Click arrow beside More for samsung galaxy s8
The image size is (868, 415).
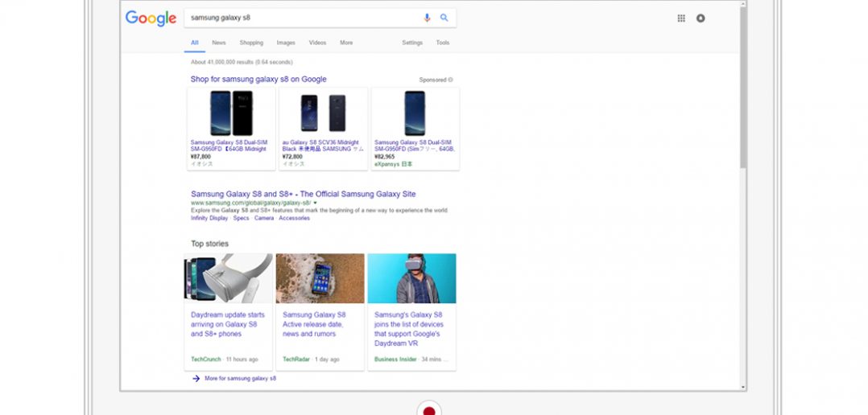coord(196,379)
